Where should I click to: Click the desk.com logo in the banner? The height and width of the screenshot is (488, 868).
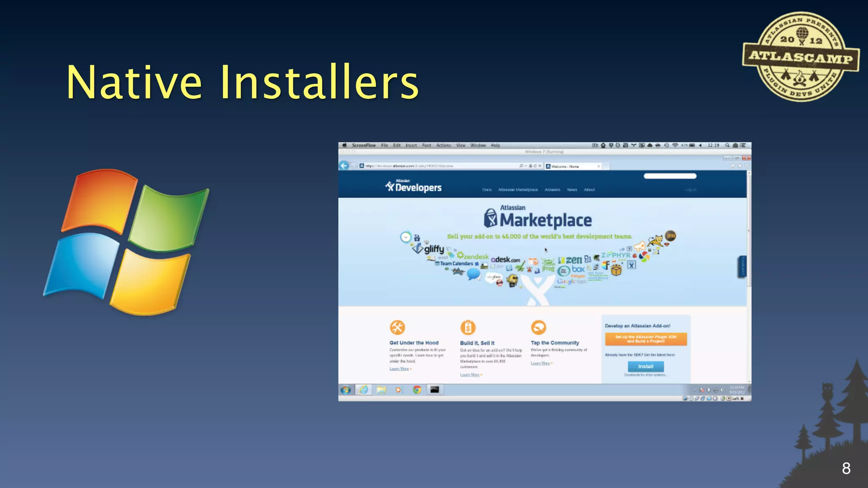(x=505, y=260)
